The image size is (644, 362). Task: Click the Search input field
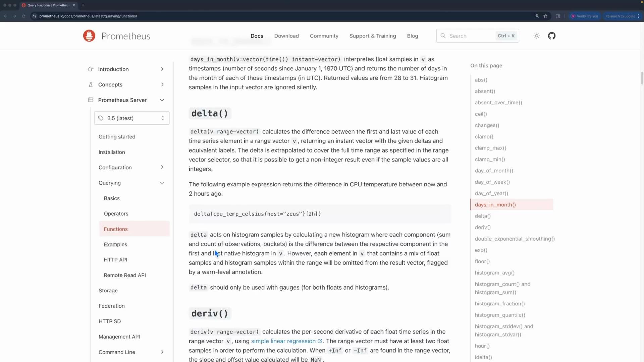click(478, 36)
